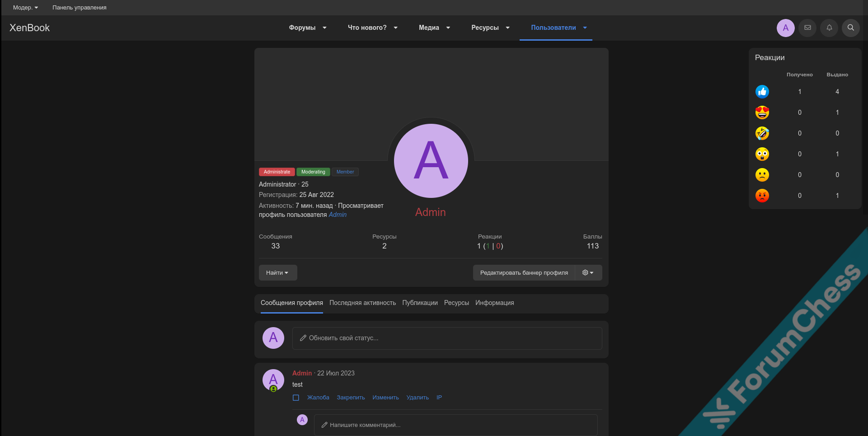Expand the Модер. dropdown menu
Screen dimensions: 868x436
pos(25,8)
